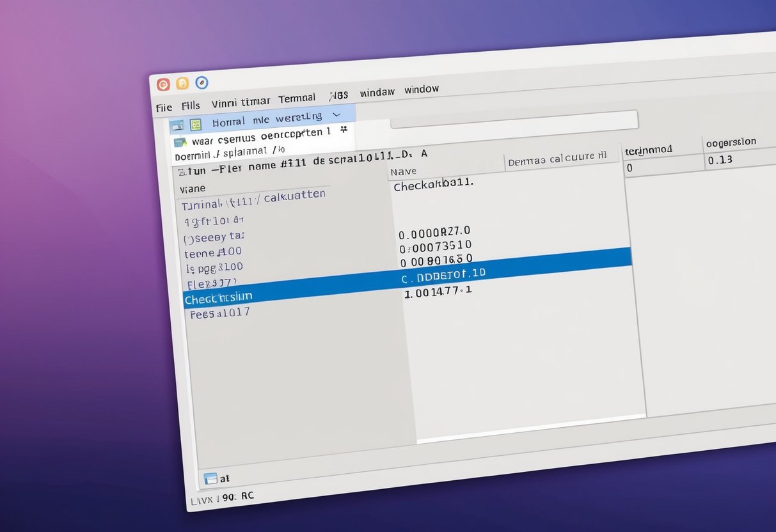Click the empty search field in toolbar

click(514, 121)
